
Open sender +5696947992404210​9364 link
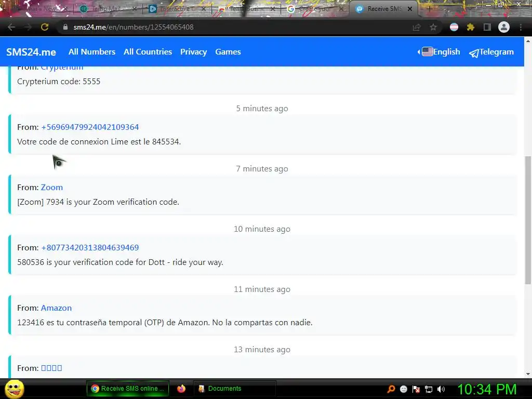click(90, 127)
